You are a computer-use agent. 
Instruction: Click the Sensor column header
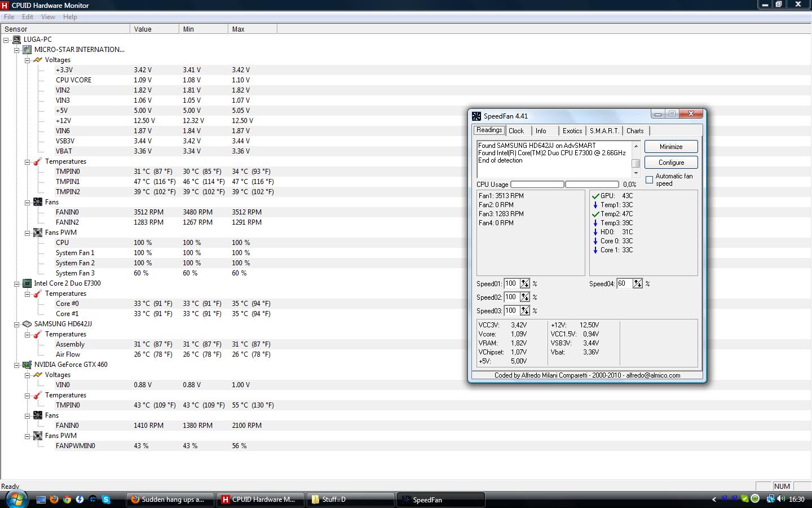[65, 29]
